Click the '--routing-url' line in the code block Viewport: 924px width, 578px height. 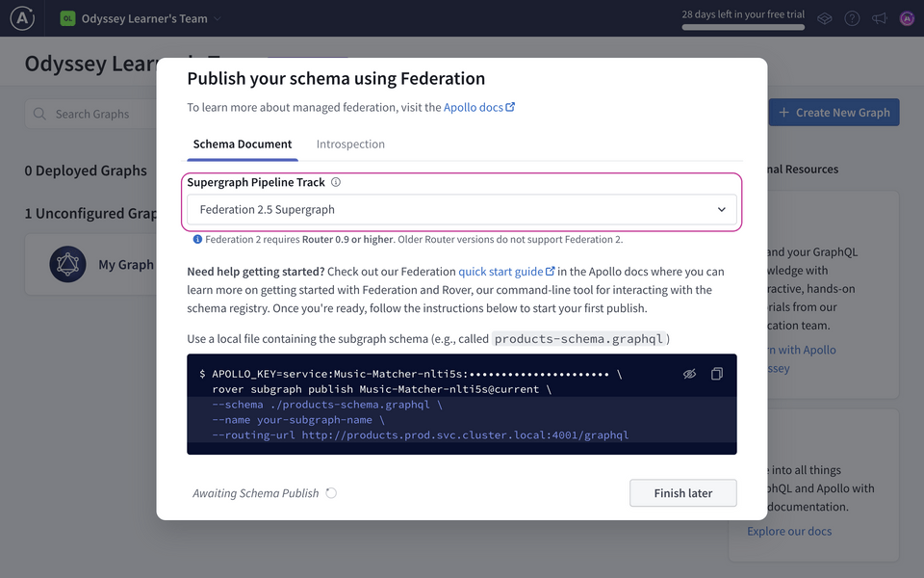421,435
